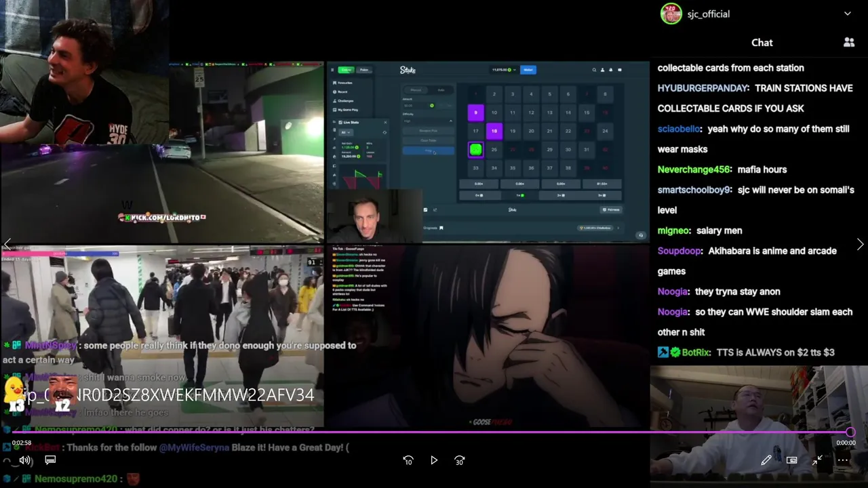Open the pencil edit tool
The width and height of the screenshot is (868, 488).
766,460
